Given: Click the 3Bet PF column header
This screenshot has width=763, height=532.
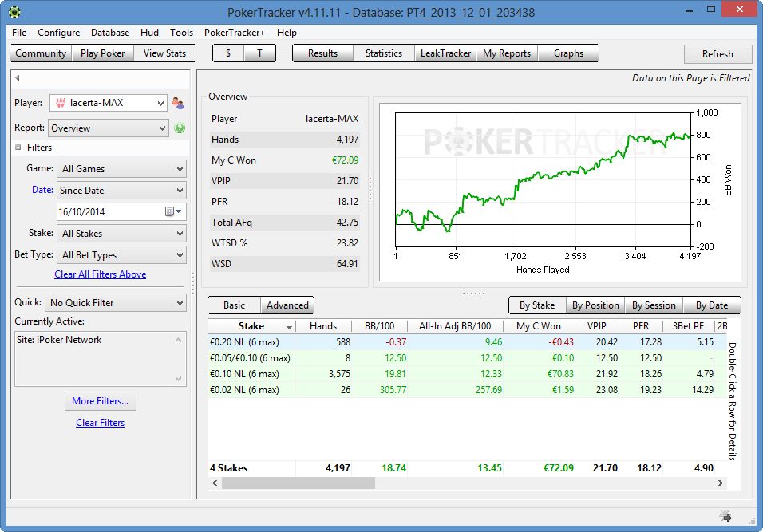Looking at the screenshot, I should 688,326.
